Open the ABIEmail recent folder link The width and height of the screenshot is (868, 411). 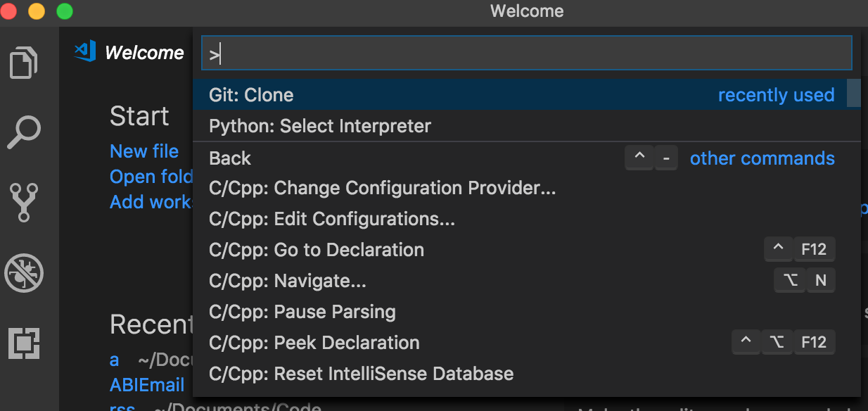147,385
